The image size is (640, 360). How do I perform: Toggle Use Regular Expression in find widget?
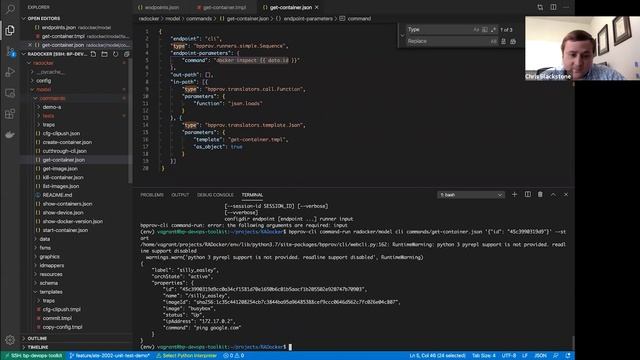point(493,29)
